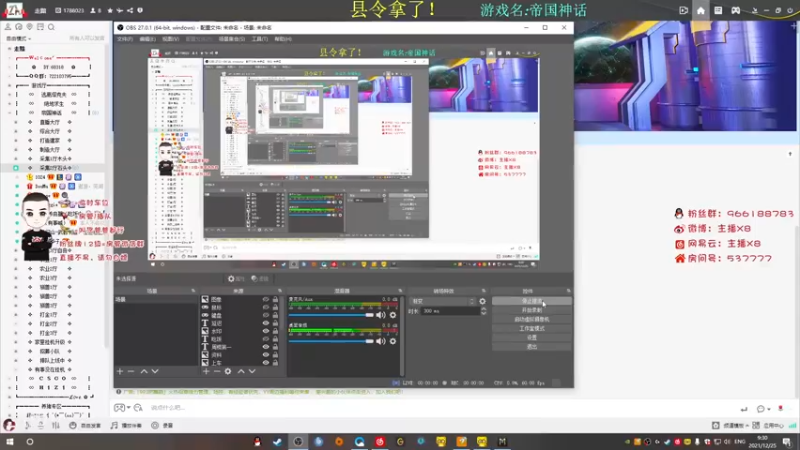The image size is (800, 450).
Task: Click the share icon in YY header
Action: [x=130, y=10]
